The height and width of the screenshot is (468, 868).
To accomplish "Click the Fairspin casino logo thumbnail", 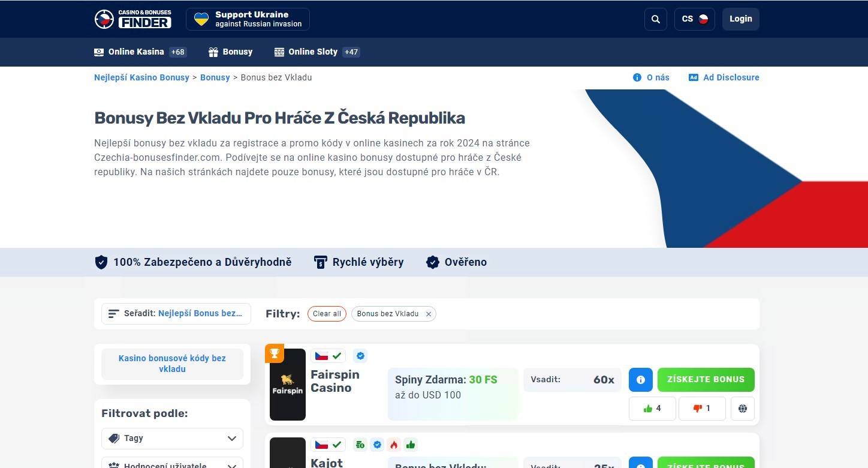I will pos(288,385).
